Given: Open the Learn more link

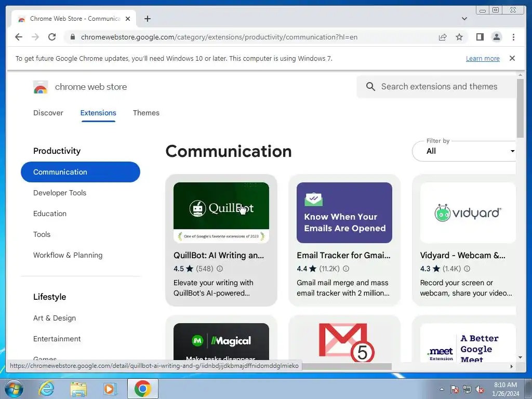Looking at the screenshot, I should (483, 58).
